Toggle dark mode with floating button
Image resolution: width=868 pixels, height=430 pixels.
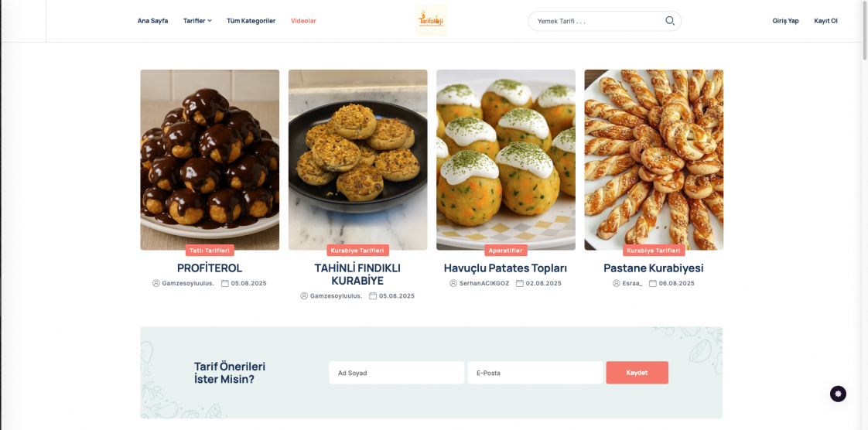click(x=838, y=394)
